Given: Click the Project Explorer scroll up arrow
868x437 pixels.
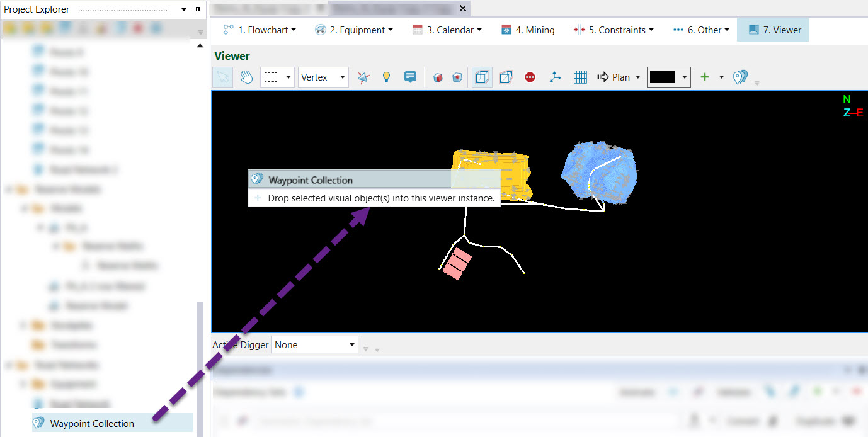Looking at the screenshot, I should (x=200, y=46).
